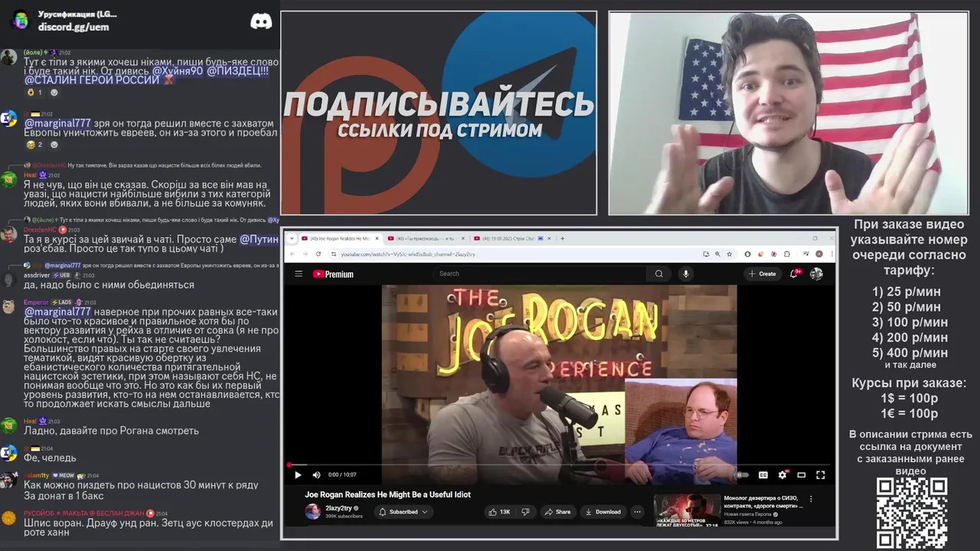Switch to the 19.08.2025 Стрим tab
Viewport: 980px width, 551px height.
point(511,238)
